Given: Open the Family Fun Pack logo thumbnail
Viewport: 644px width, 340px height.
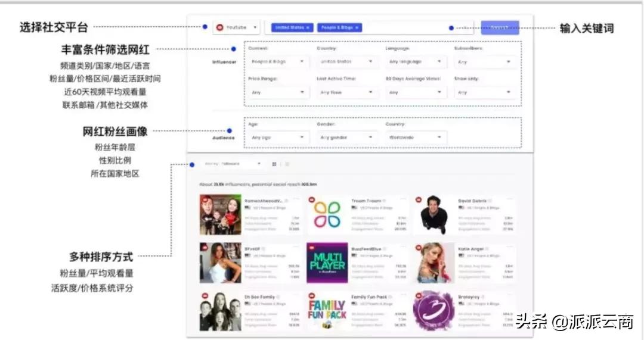Looking at the screenshot, I should (x=327, y=311).
